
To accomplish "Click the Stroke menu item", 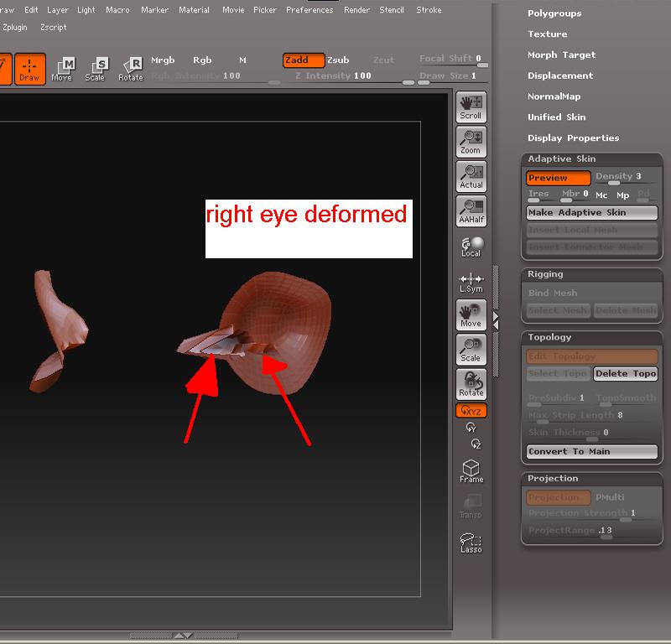I will (x=428, y=9).
